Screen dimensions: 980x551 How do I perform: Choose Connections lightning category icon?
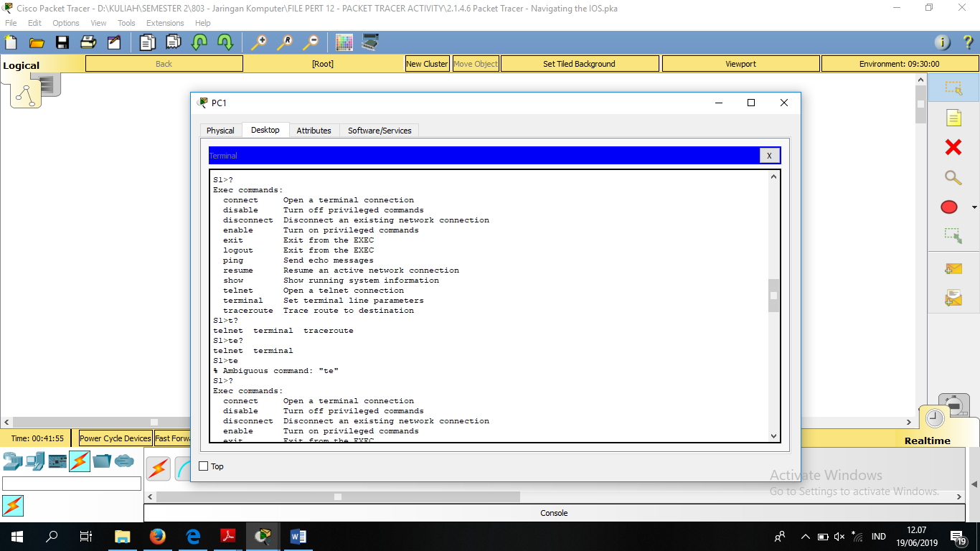pyautogui.click(x=80, y=461)
